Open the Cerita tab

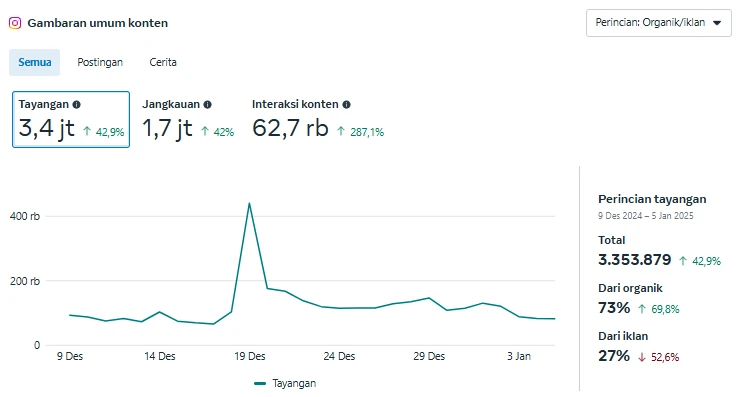pyautogui.click(x=163, y=62)
